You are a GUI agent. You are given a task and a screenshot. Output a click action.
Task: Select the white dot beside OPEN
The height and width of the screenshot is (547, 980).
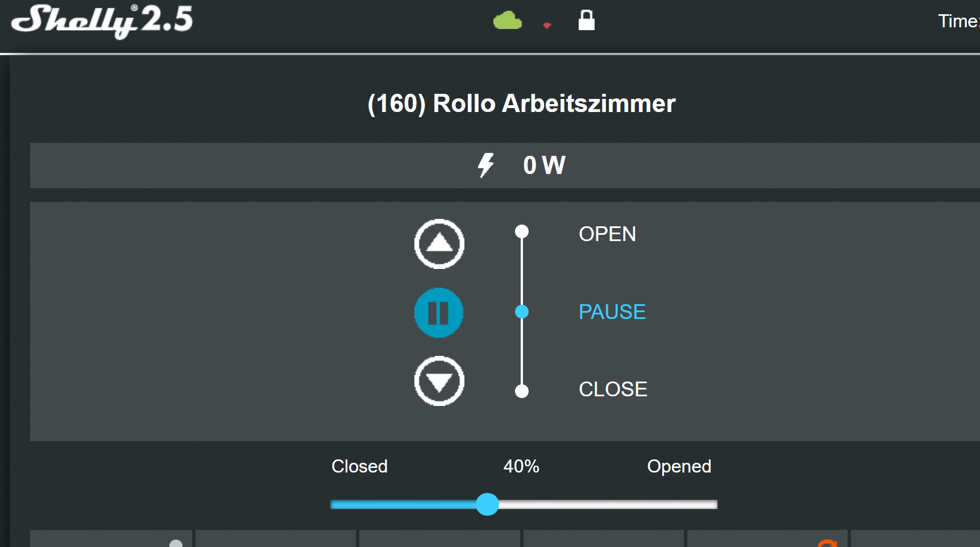[522, 231]
